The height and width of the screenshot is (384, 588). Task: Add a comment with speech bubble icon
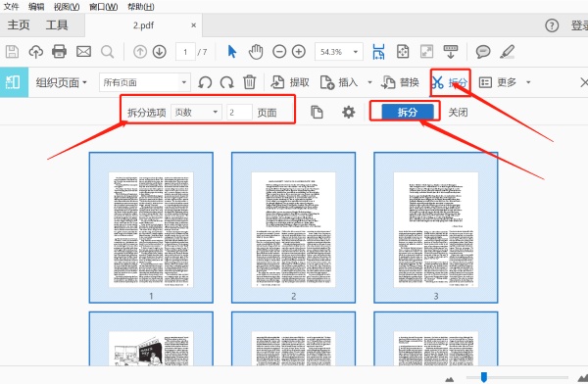point(483,51)
